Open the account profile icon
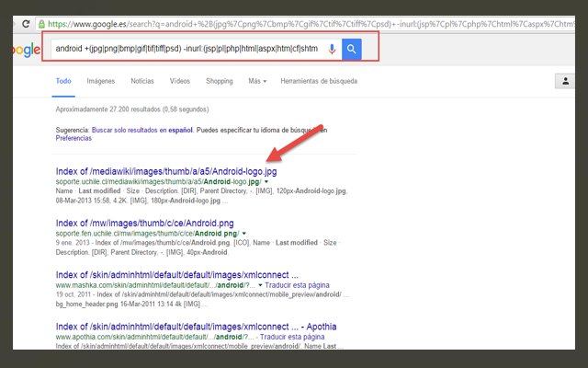The height and width of the screenshot is (368, 588). [565, 81]
